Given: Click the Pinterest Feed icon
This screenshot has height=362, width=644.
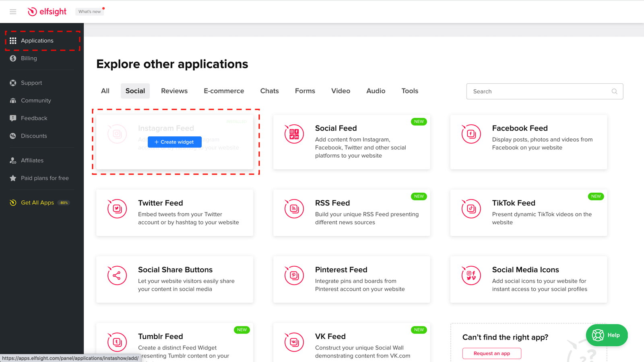Looking at the screenshot, I should (294, 276).
